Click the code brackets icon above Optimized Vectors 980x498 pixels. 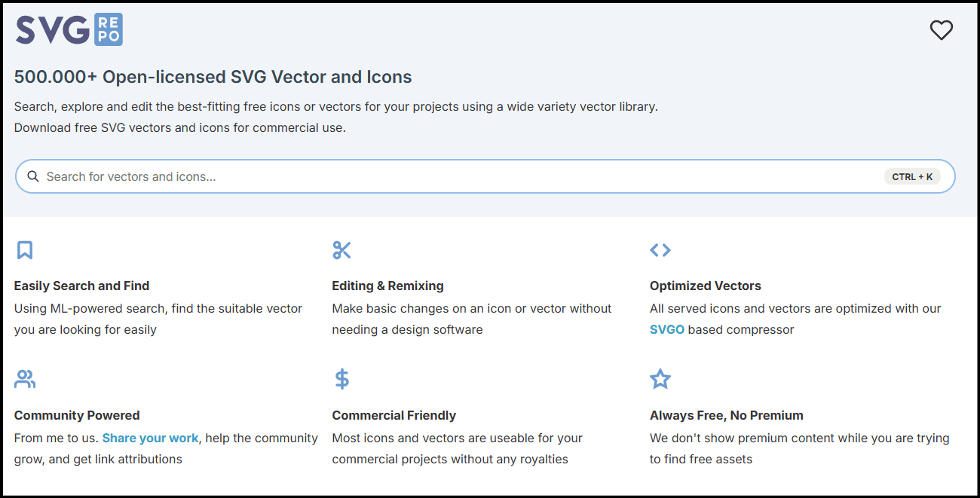click(x=660, y=249)
